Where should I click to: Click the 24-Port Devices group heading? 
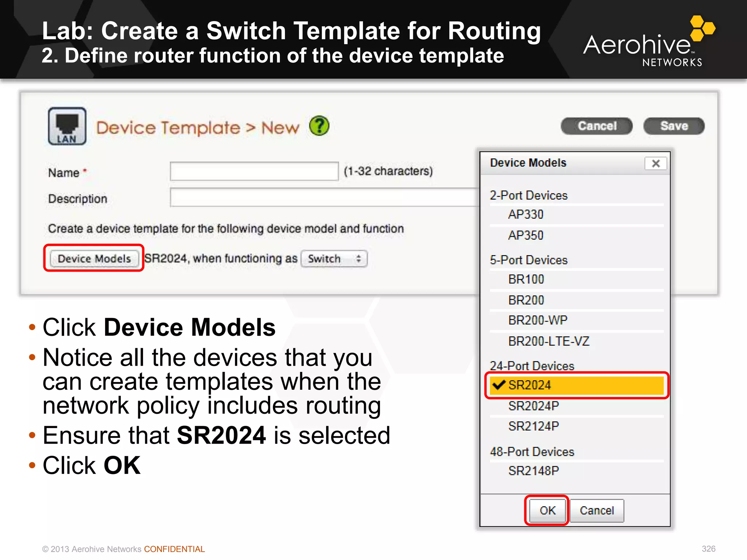(x=532, y=366)
